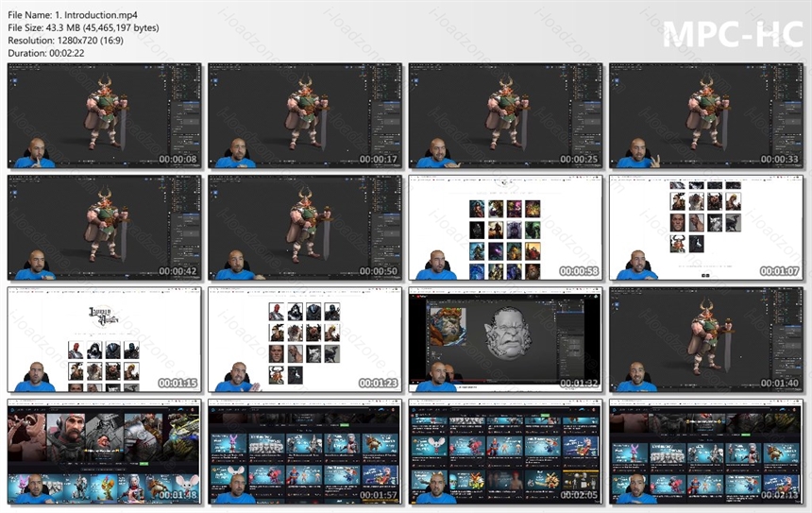Choose the final frame at 00:02:13
Viewport: 812px width, 513px height.
tap(706, 452)
